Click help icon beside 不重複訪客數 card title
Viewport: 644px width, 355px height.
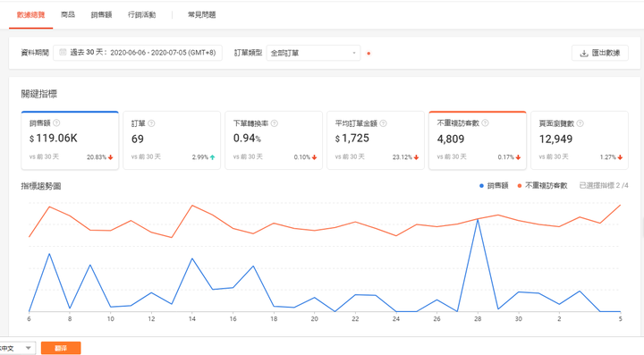point(485,123)
